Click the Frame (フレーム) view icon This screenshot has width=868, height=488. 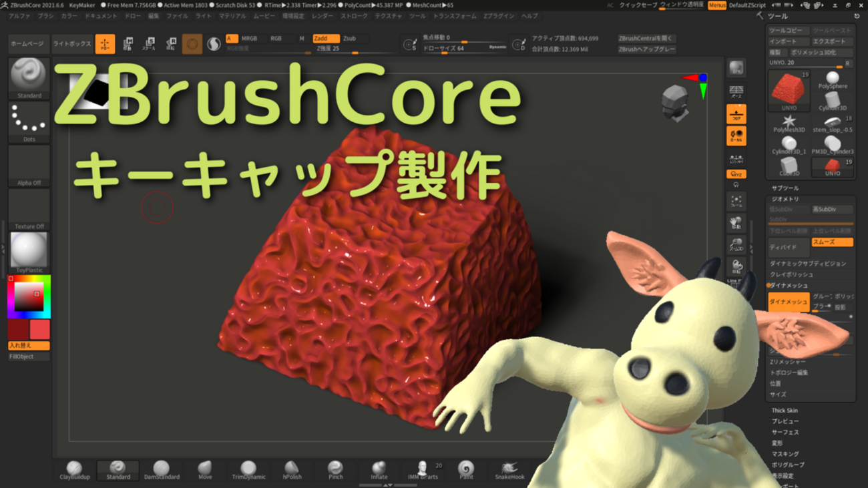pos(736,201)
